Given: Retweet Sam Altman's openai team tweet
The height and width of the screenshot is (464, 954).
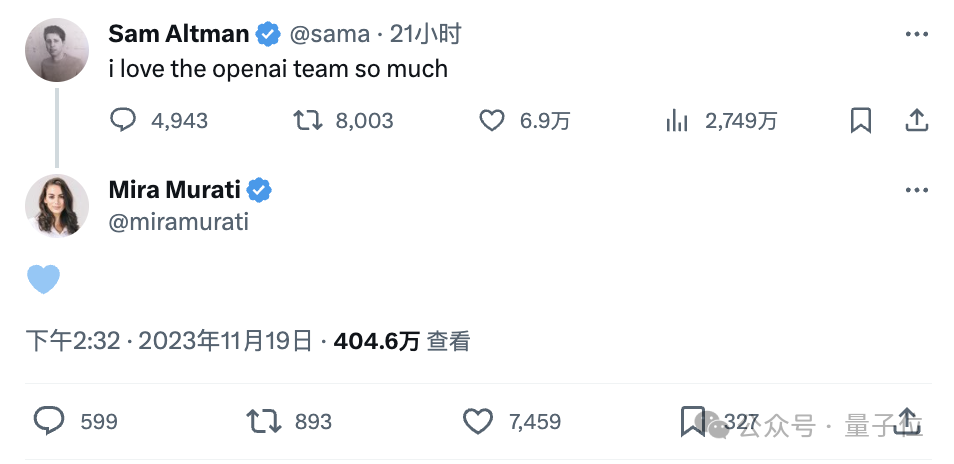Looking at the screenshot, I should tap(308, 120).
